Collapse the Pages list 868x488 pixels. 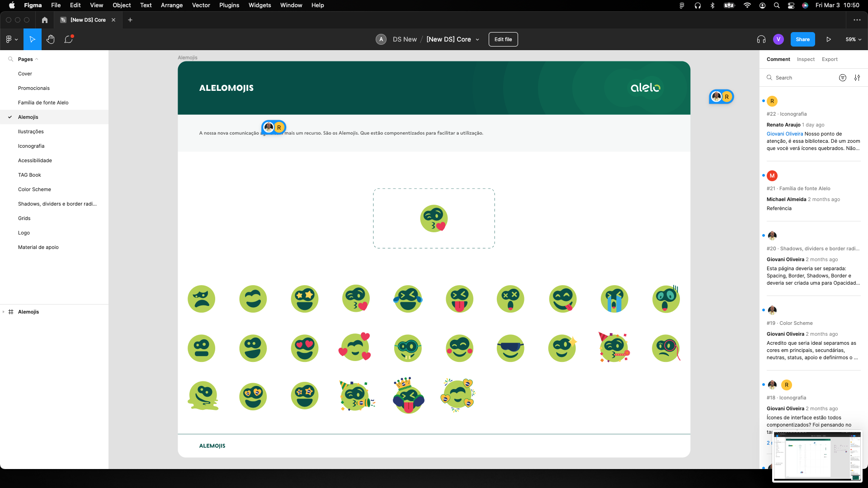point(37,59)
